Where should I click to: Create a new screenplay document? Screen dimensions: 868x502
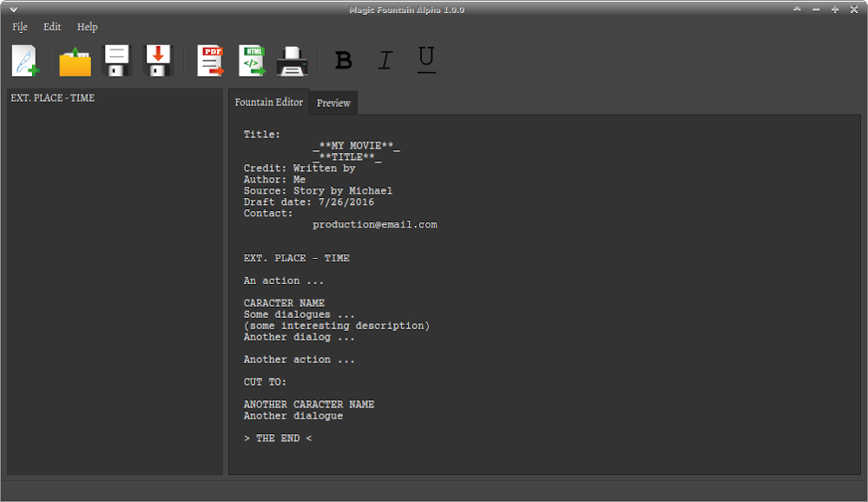click(25, 61)
